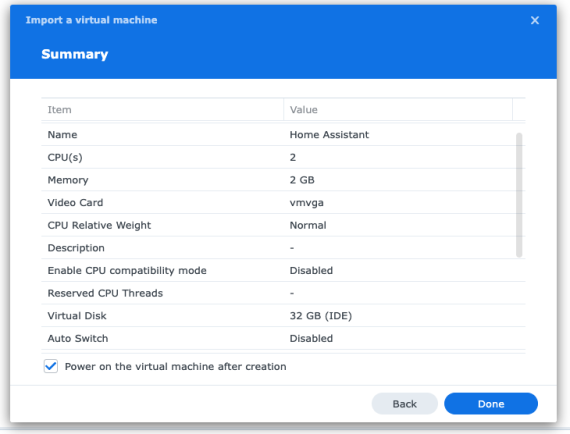Click the vmvga value
The height and width of the screenshot is (434, 570).
pyautogui.click(x=306, y=203)
